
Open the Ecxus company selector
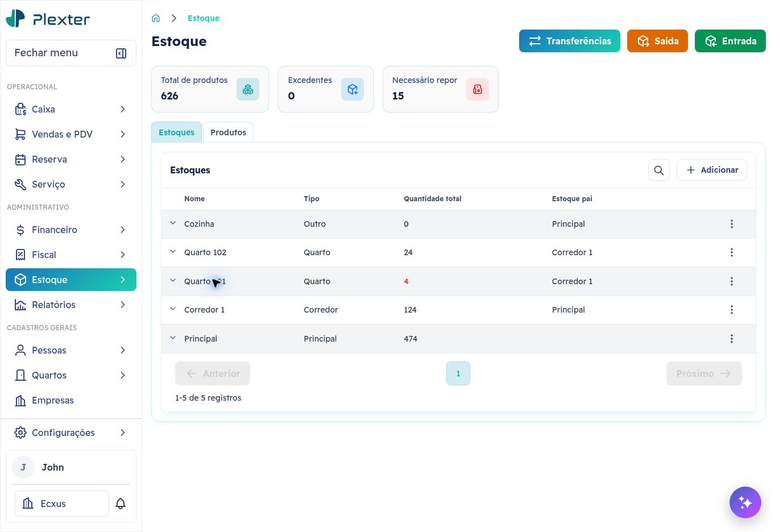62,504
